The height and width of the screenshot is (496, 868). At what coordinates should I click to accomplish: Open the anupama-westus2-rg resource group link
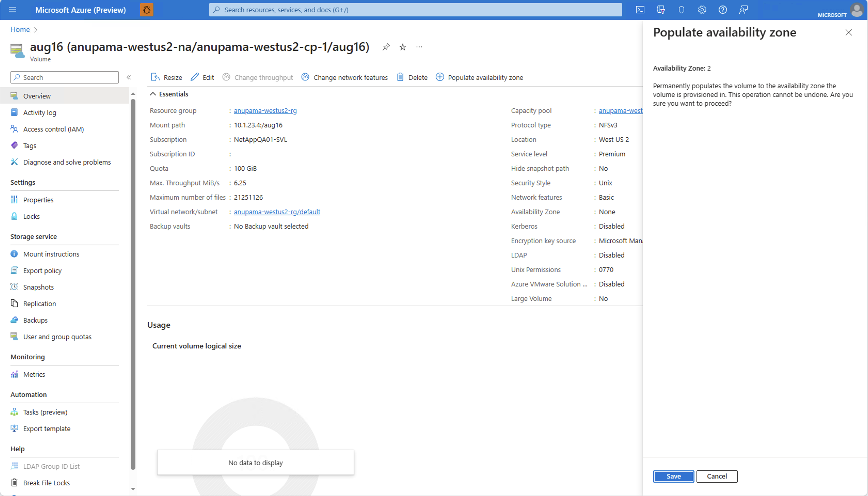pyautogui.click(x=265, y=111)
